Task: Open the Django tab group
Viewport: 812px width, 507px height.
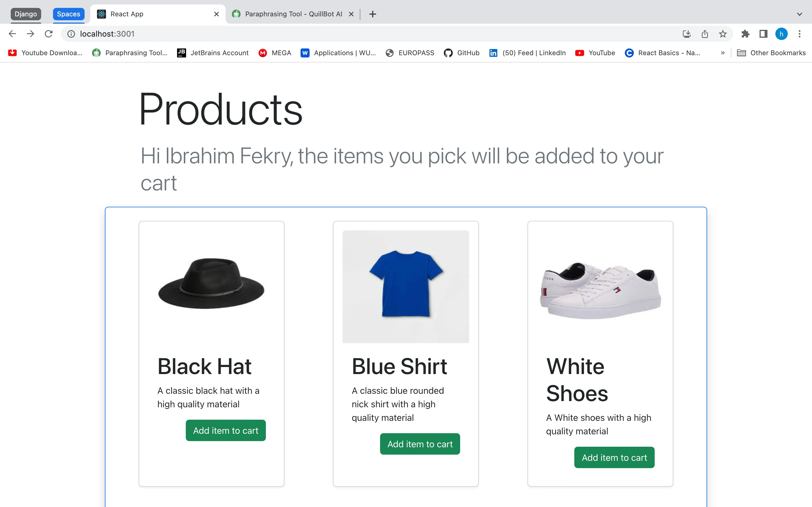Action: (26, 14)
